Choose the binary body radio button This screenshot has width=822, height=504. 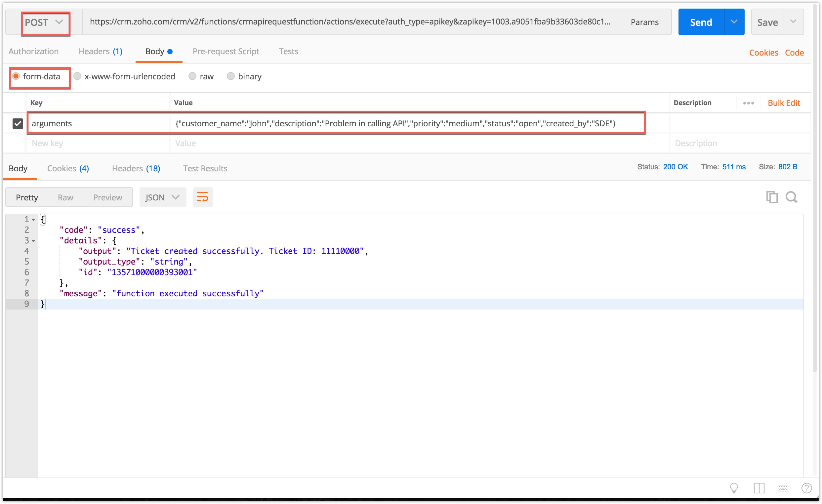(230, 76)
